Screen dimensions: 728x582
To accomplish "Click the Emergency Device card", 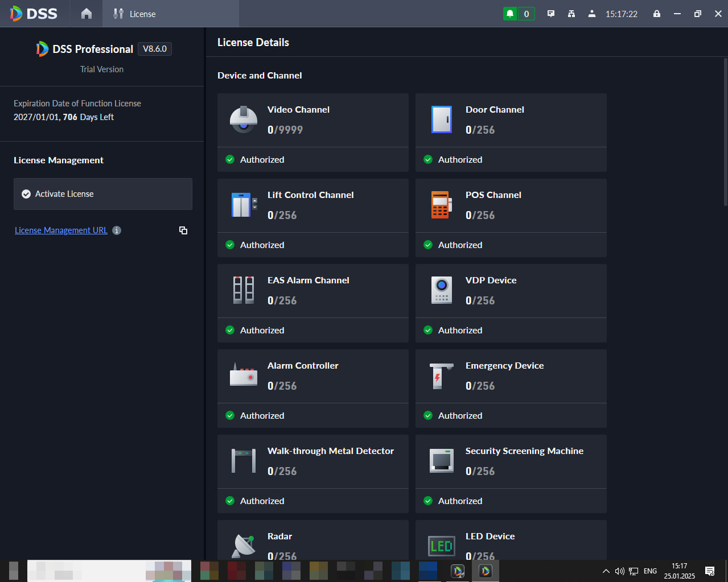I will click(x=511, y=389).
